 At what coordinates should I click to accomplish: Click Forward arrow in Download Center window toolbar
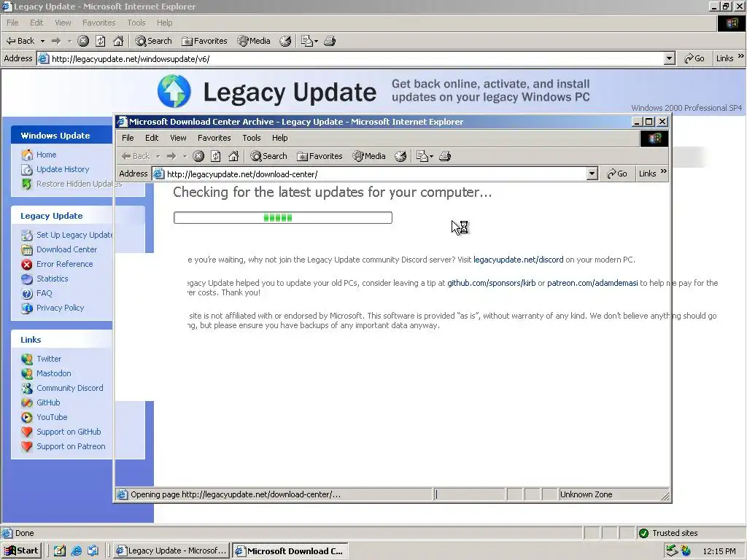coord(171,156)
